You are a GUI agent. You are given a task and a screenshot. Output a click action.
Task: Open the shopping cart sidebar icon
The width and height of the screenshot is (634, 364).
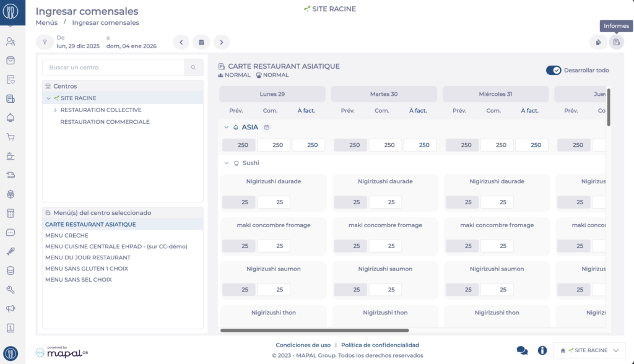coord(11,137)
